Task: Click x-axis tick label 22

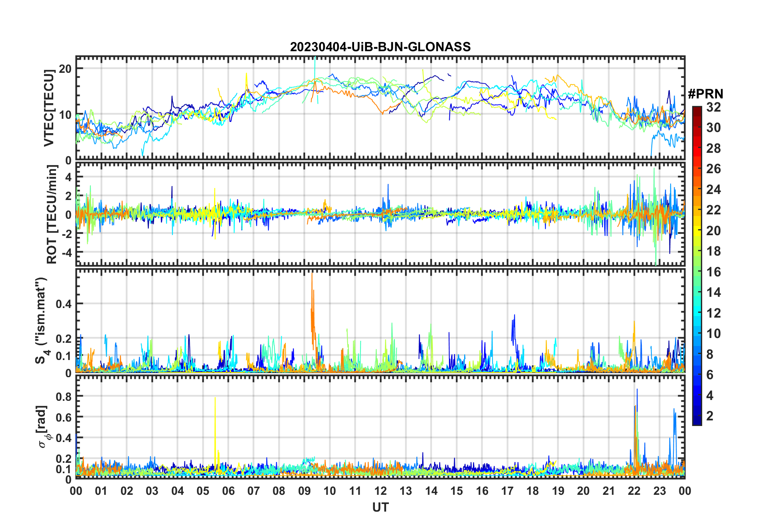Action: click(x=634, y=491)
